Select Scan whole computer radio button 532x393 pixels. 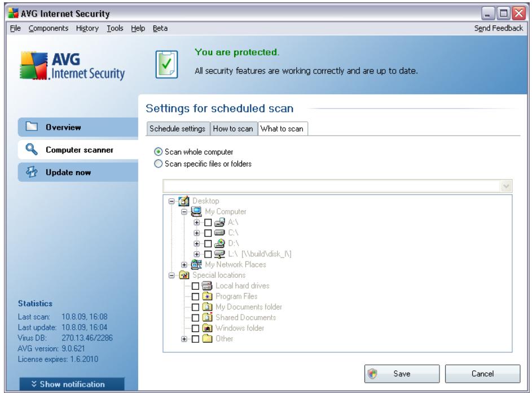[x=158, y=152]
